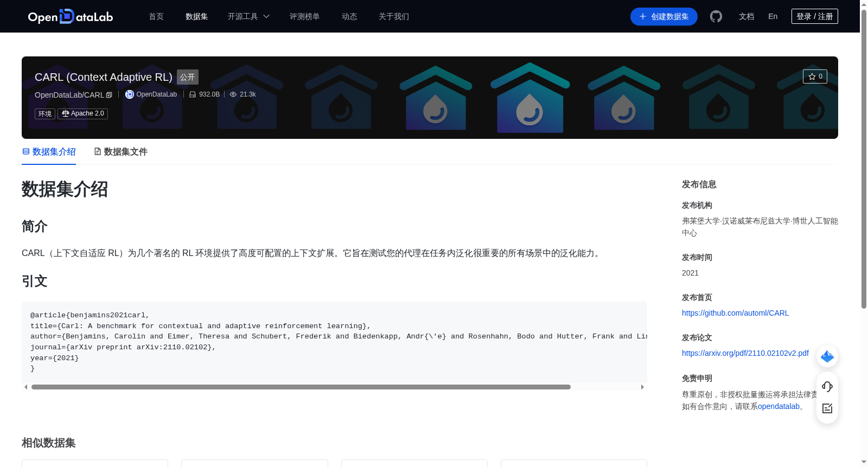Image resolution: width=868 pixels, height=467 pixels.
Task: Open the GitHub icon in the header
Action: pyautogui.click(x=716, y=16)
